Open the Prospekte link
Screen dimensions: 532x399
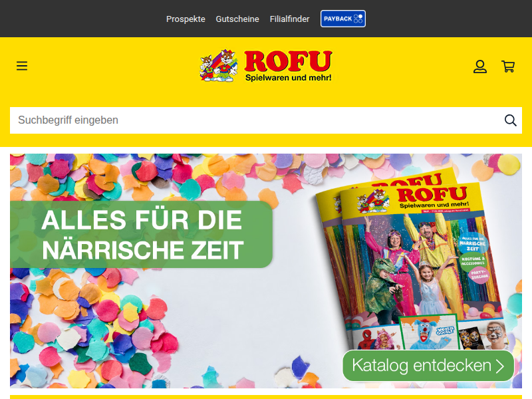pyautogui.click(x=186, y=19)
